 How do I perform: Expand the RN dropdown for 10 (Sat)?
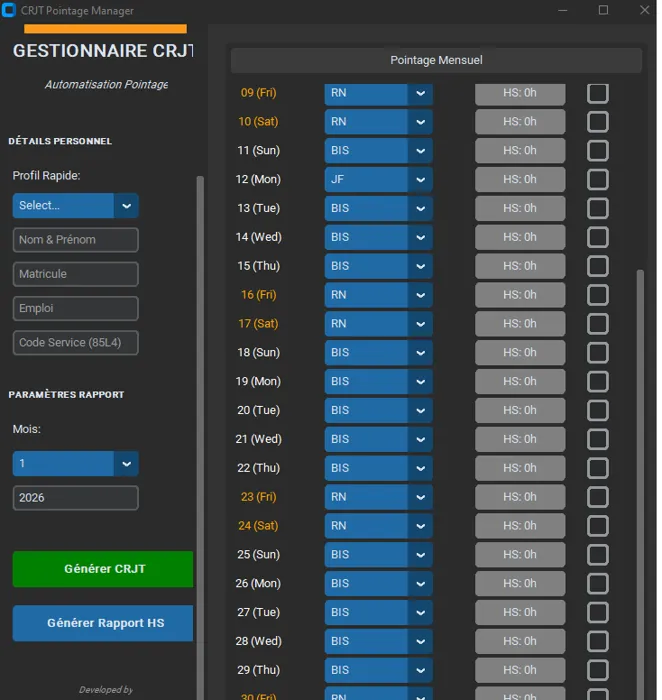[378, 122]
